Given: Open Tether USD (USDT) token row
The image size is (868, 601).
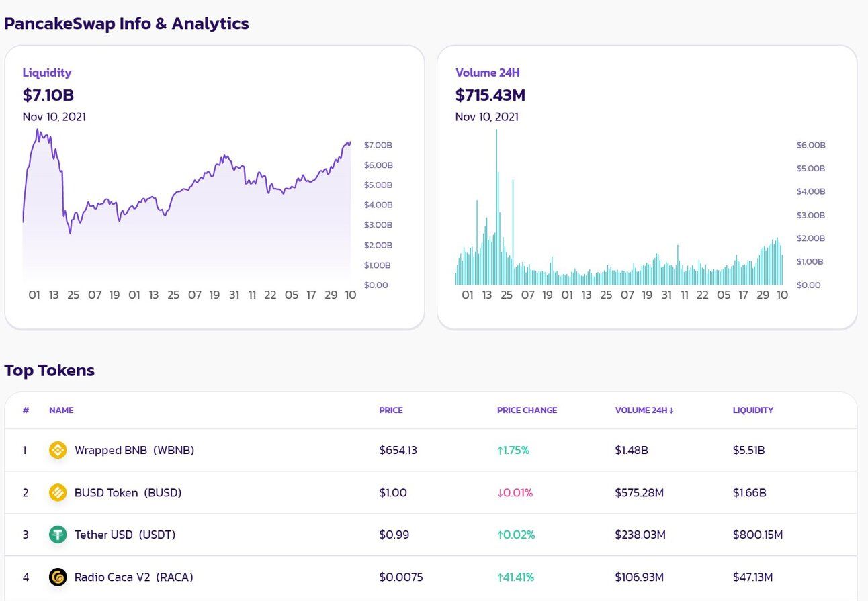Looking at the screenshot, I should [431, 535].
